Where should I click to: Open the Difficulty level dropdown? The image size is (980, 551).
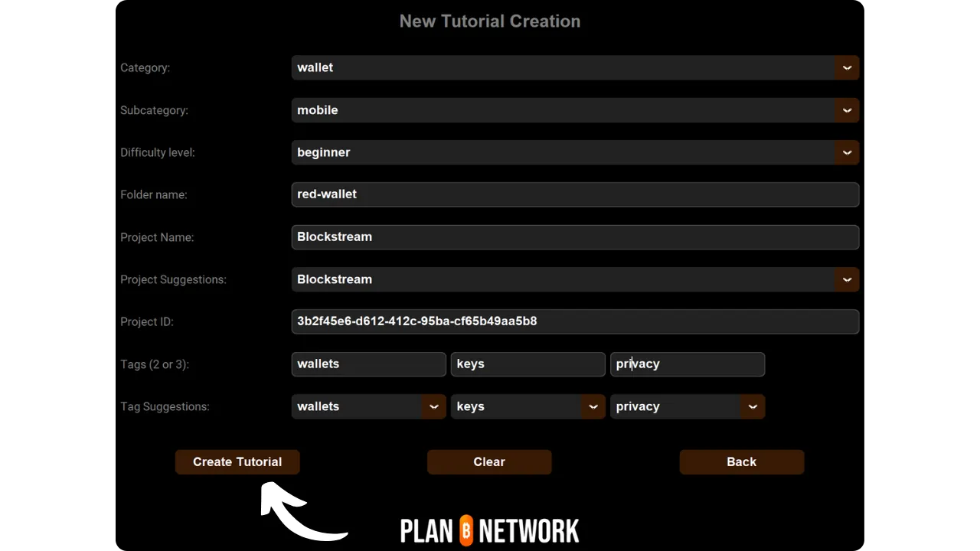847,152
